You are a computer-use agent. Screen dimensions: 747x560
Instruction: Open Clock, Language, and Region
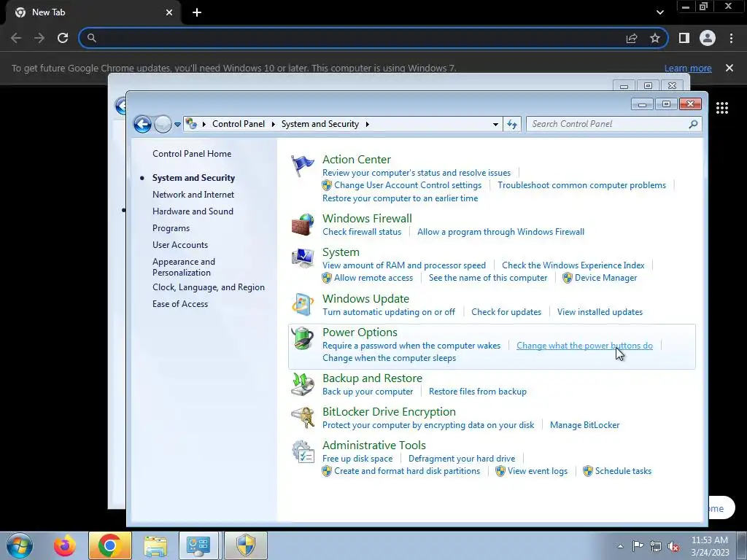pos(209,287)
